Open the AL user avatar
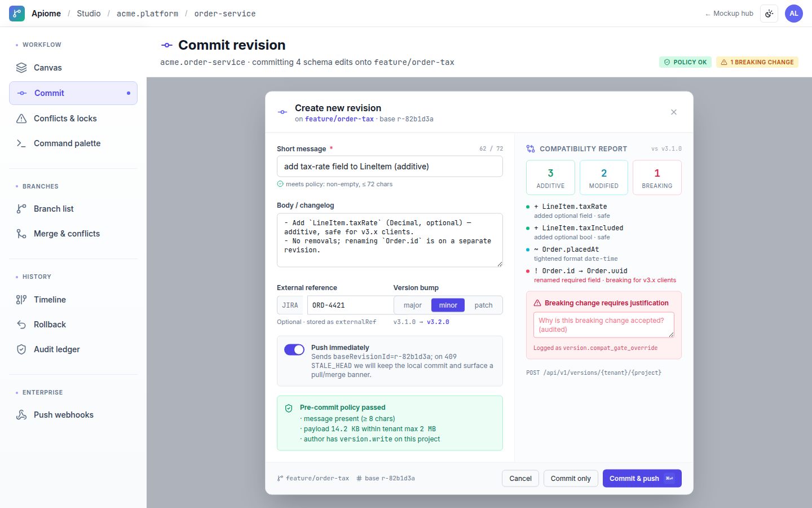812x508 pixels. 794,14
